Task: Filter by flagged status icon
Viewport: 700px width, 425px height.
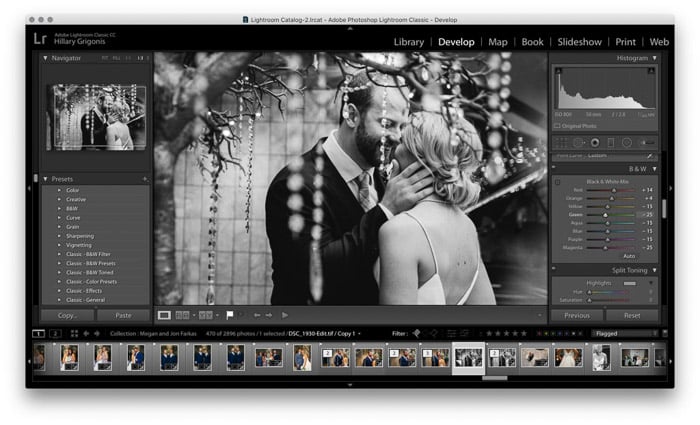Action: tap(416, 333)
